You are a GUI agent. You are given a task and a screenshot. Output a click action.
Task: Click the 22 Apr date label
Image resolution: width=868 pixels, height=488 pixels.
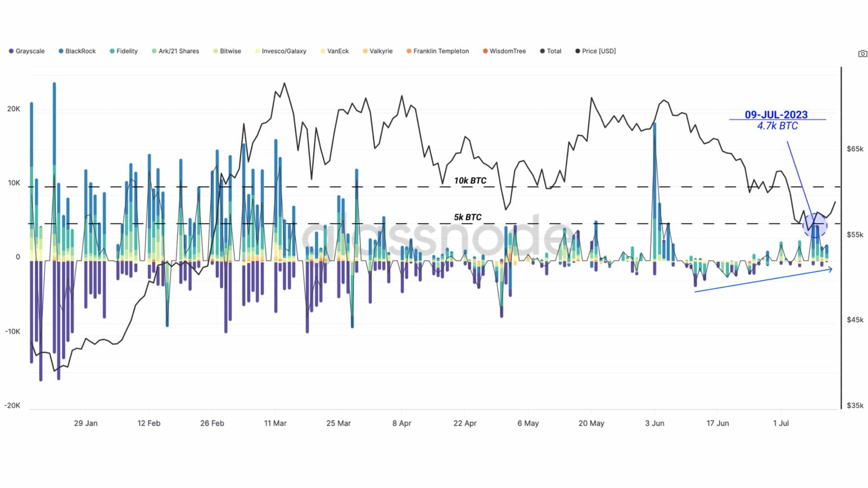pos(465,423)
